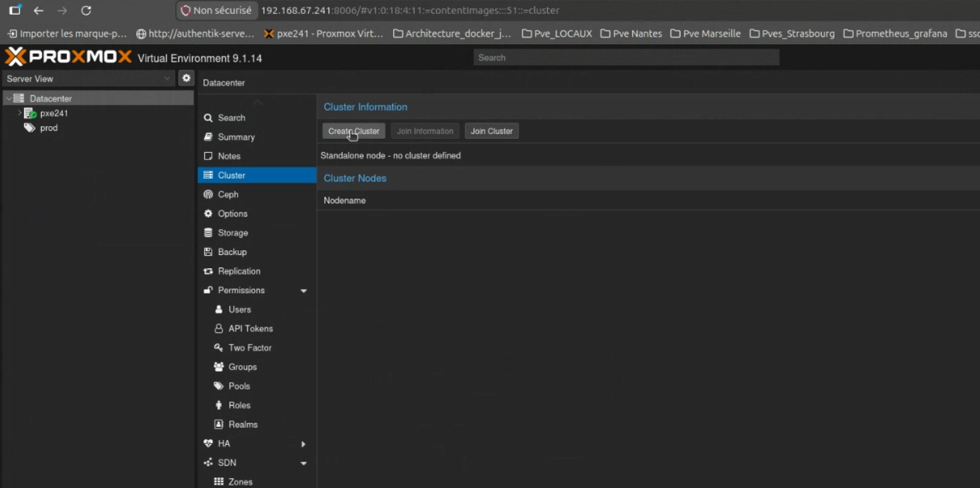Open the Prometheus_grafana bookmark folder

pyautogui.click(x=895, y=33)
